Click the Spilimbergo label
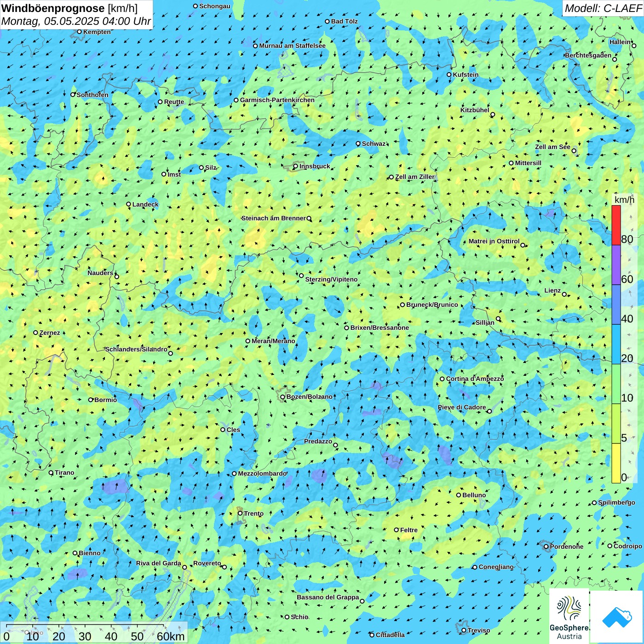644x644 pixels. pos(617,502)
